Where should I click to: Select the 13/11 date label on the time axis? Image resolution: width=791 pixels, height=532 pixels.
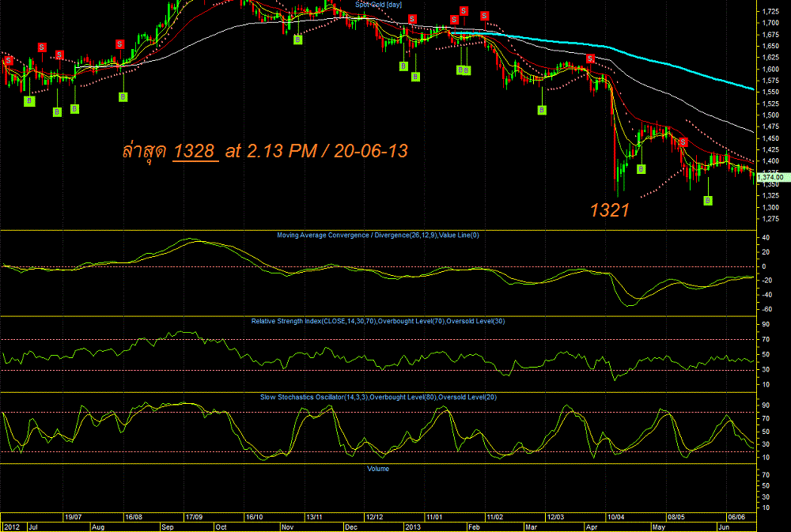[314, 517]
